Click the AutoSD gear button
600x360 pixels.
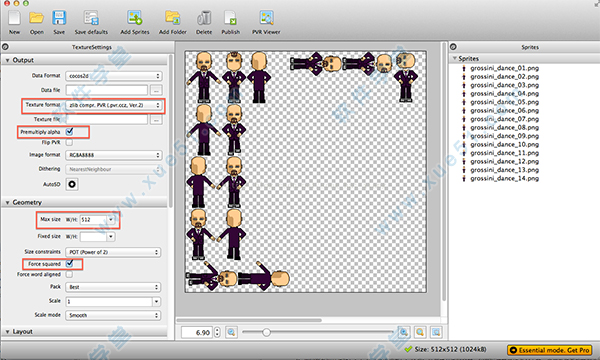pos(72,184)
